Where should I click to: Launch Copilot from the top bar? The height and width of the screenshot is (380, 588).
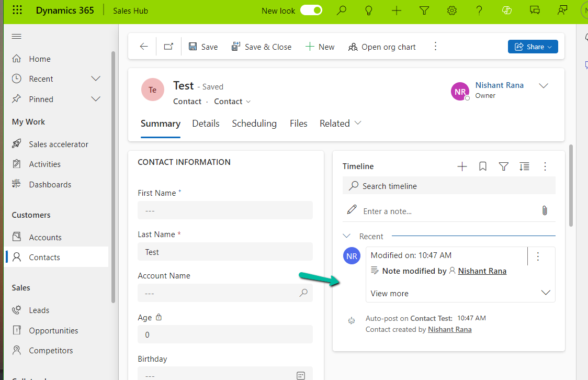click(506, 10)
